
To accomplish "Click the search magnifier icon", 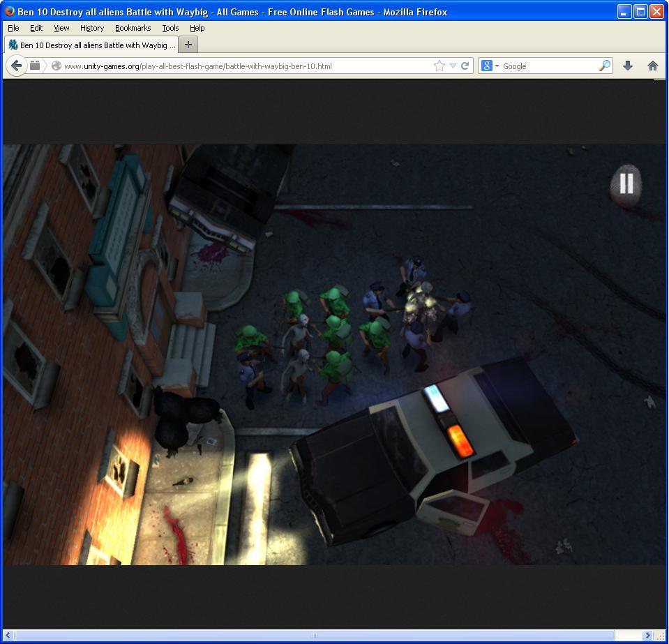I will pyautogui.click(x=604, y=66).
